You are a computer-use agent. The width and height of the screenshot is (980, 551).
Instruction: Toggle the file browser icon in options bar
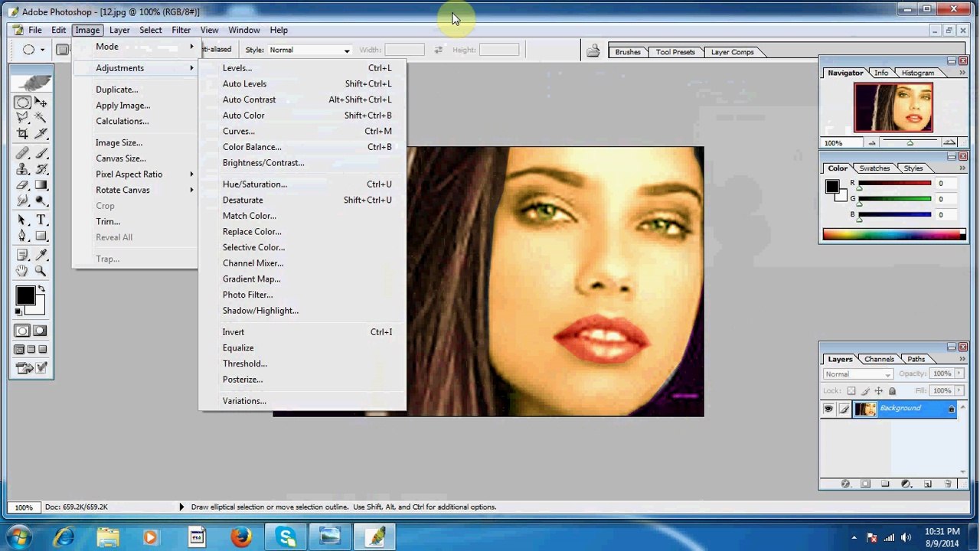(x=593, y=51)
